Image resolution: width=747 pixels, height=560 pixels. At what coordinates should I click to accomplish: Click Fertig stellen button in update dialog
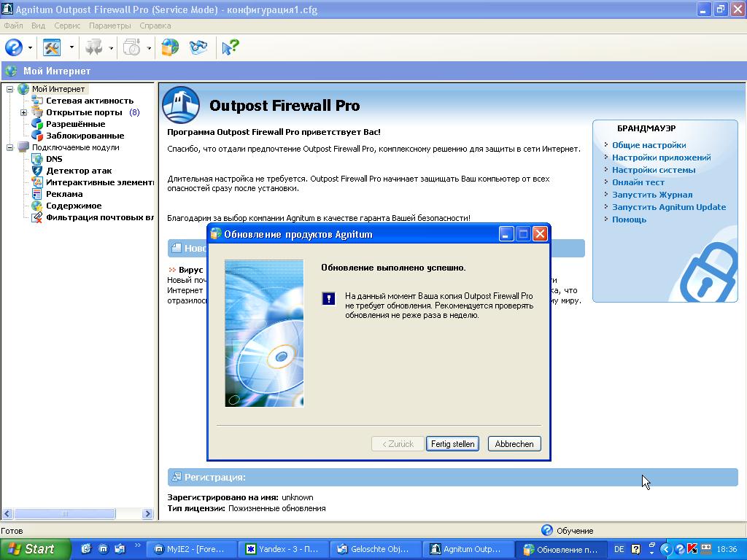[452, 444]
